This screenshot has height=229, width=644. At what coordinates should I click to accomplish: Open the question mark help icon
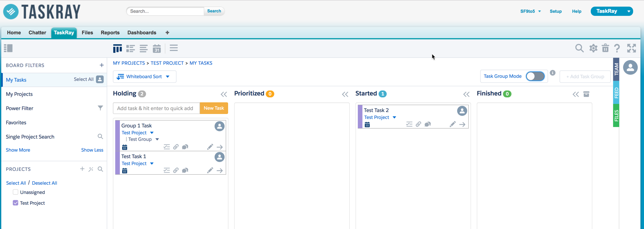[617, 48]
